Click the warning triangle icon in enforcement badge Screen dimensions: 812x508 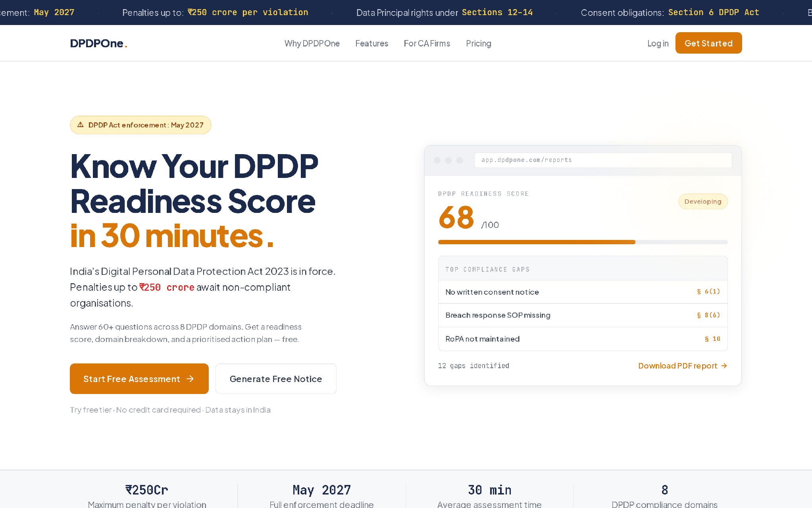[x=81, y=125]
